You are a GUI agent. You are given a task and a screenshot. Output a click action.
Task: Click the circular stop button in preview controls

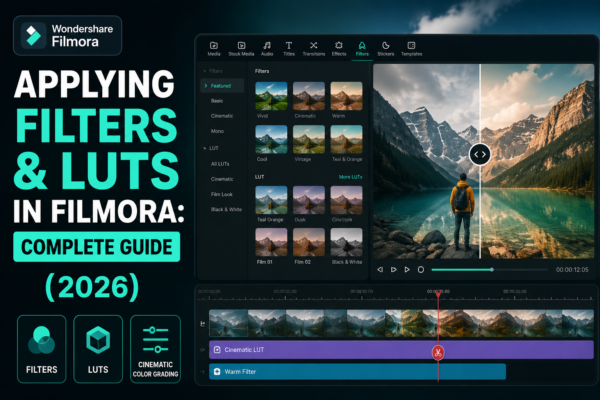tap(421, 269)
